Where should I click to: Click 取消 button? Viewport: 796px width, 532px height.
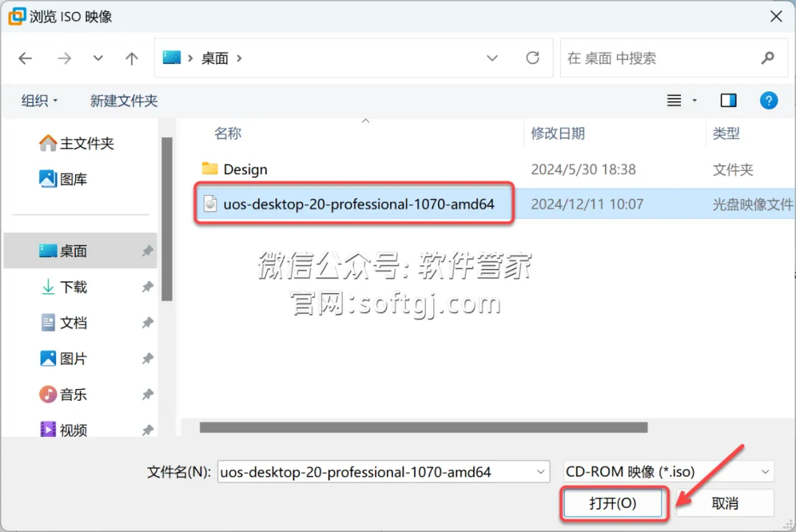click(x=725, y=503)
